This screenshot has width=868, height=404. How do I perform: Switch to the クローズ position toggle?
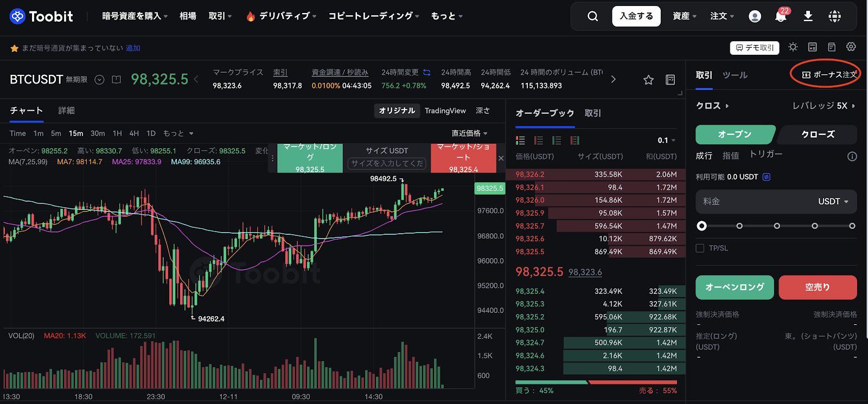tap(818, 134)
